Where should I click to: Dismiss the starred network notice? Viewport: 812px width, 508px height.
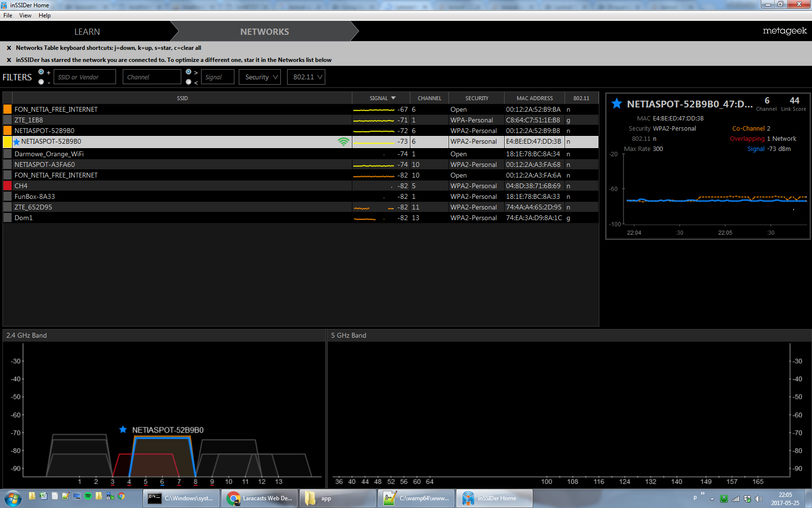(x=9, y=60)
